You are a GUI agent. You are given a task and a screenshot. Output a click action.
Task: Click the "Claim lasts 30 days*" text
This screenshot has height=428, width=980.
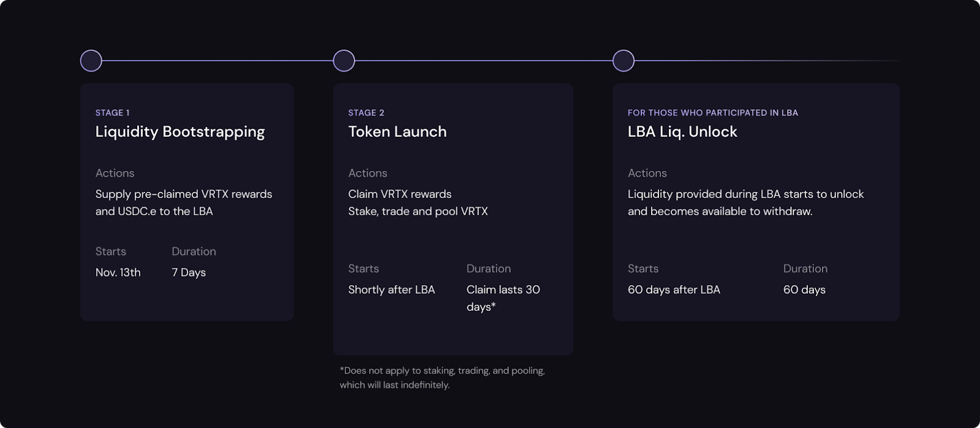pyautogui.click(x=503, y=298)
